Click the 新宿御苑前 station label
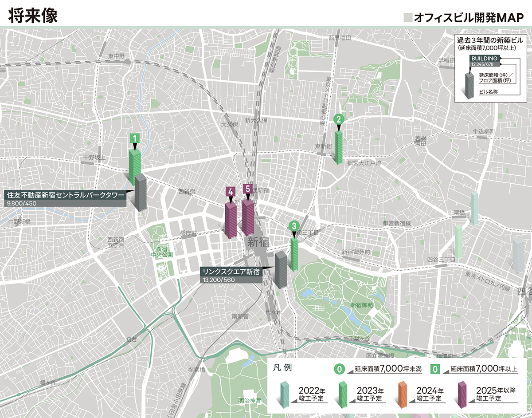Image resolution: width=532 pixels, height=418 pixels. 356,252
